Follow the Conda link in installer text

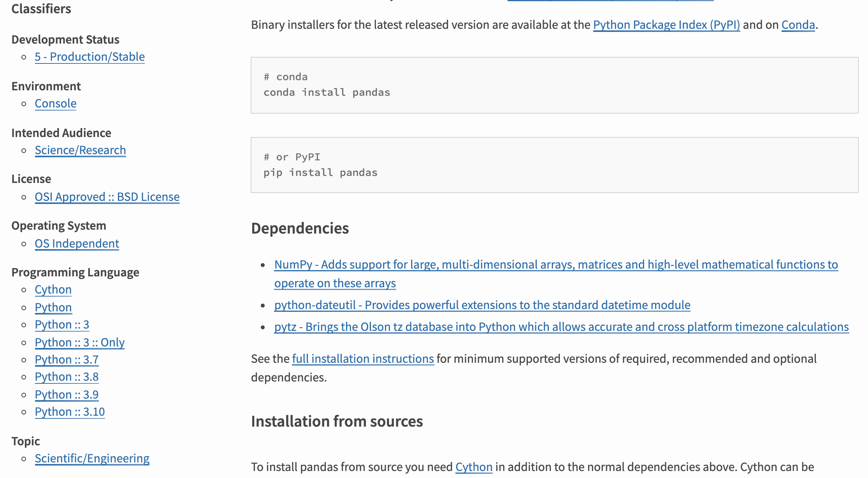pos(798,25)
